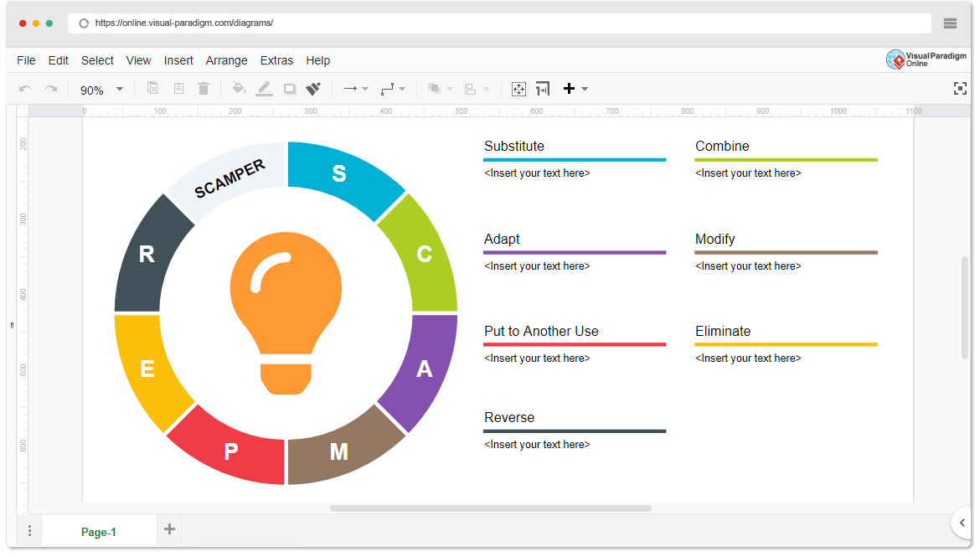Click the Visual Paradigm Online logo

coord(926,59)
